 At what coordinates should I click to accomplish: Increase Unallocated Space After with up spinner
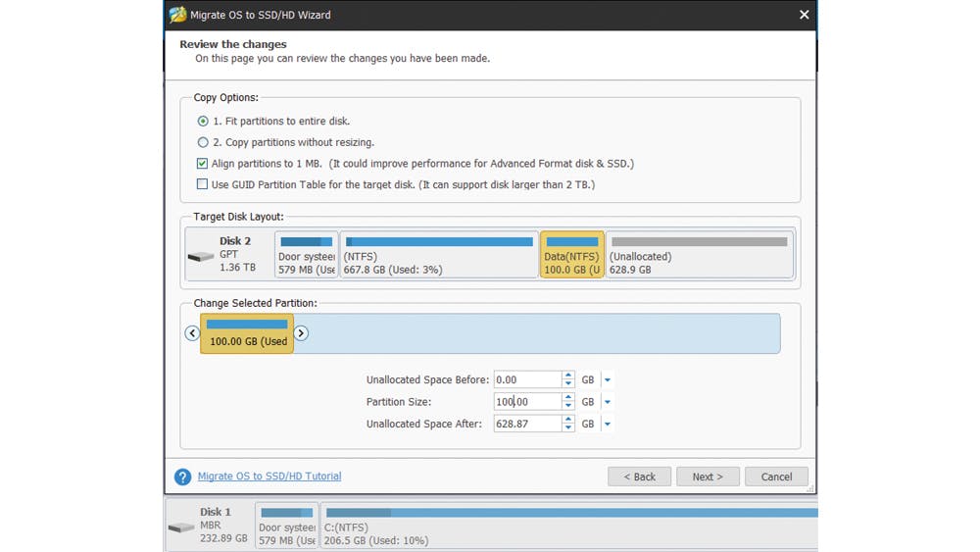pyautogui.click(x=568, y=420)
